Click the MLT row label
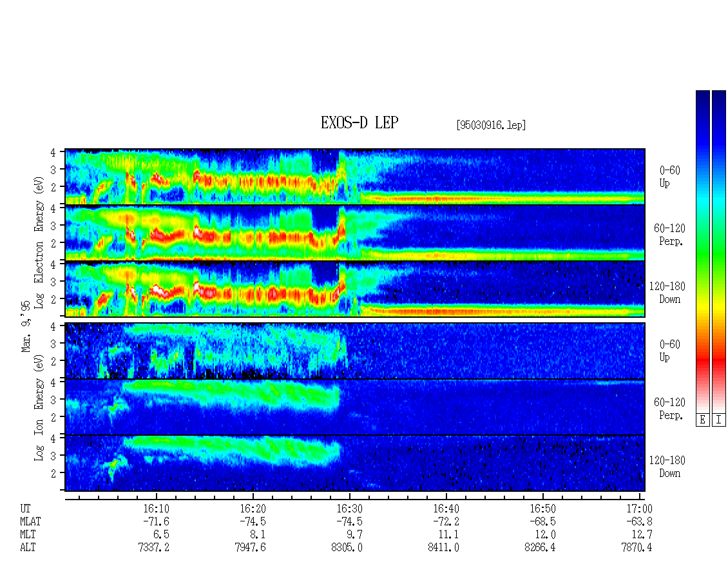 point(28,535)
